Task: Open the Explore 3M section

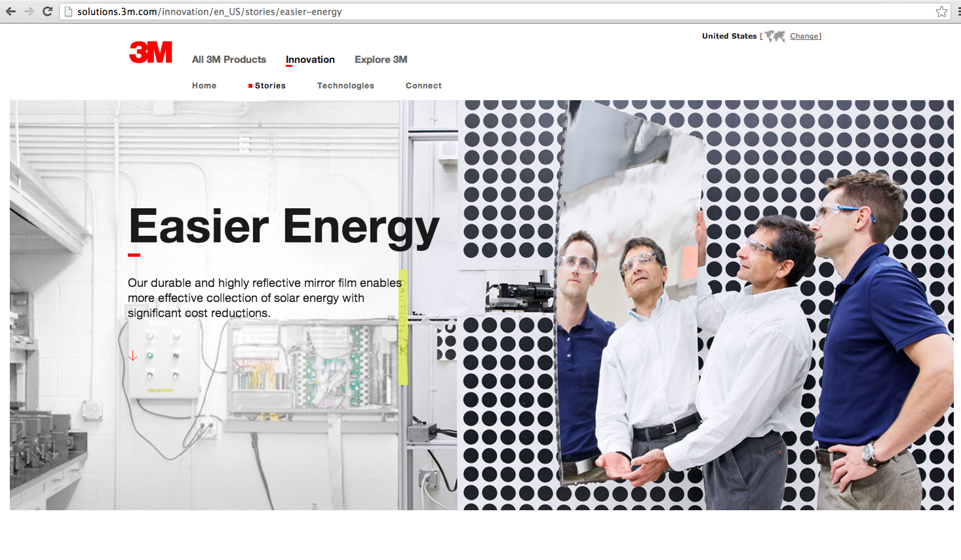Action: coord(380,60)
